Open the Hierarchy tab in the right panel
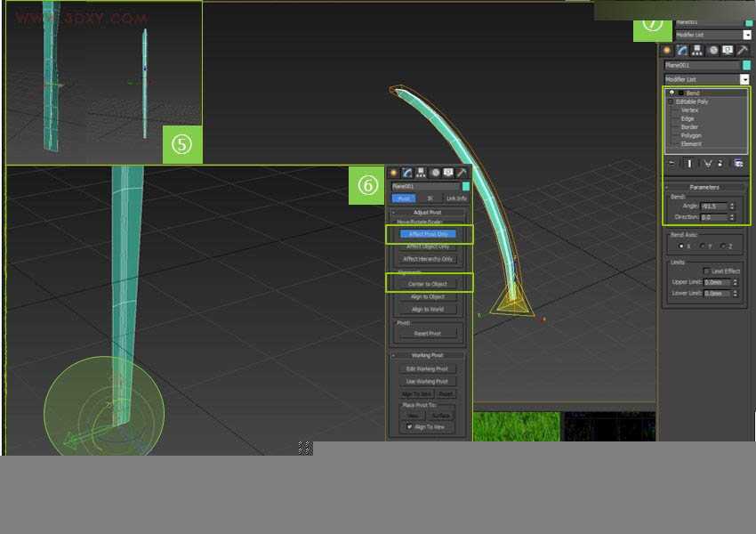 pos(697,50)
